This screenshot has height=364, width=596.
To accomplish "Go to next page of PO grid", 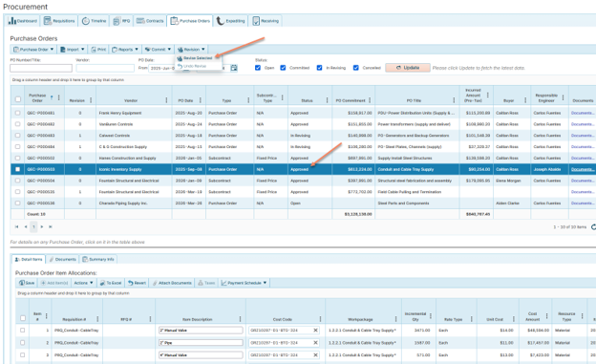I will pos(42,226).
